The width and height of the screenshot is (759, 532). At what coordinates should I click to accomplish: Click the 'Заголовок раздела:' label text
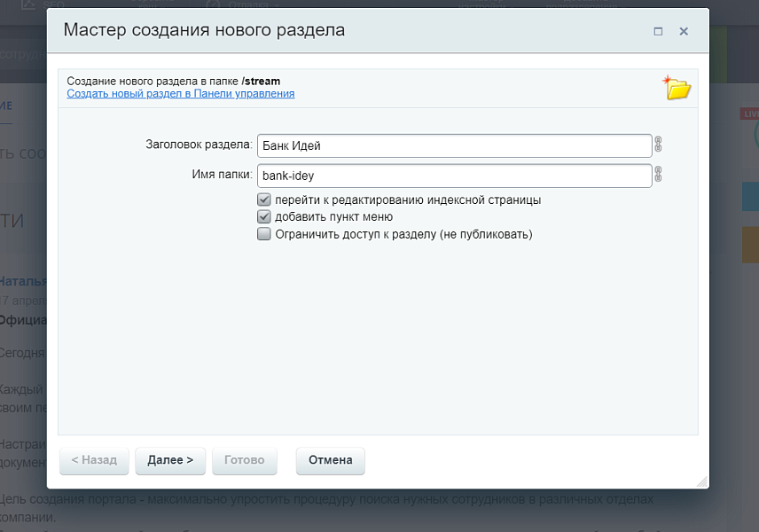(x=199, y=145)
